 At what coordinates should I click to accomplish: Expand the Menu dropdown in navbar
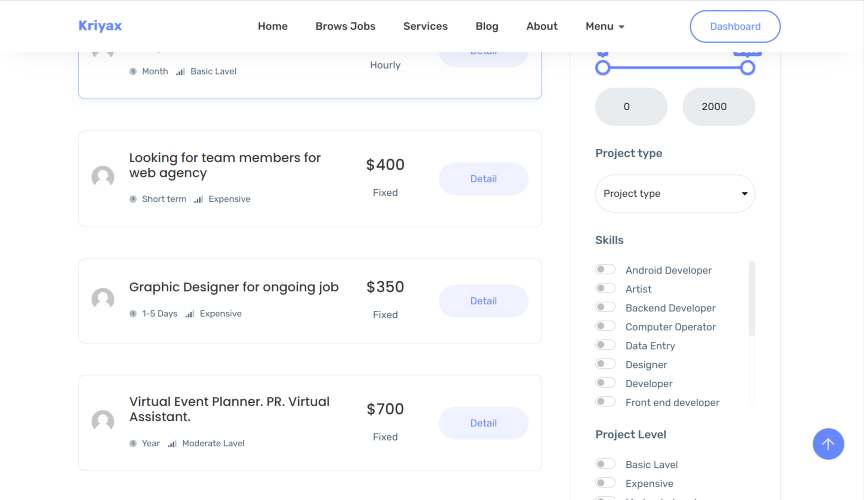(x=604, y=26)
